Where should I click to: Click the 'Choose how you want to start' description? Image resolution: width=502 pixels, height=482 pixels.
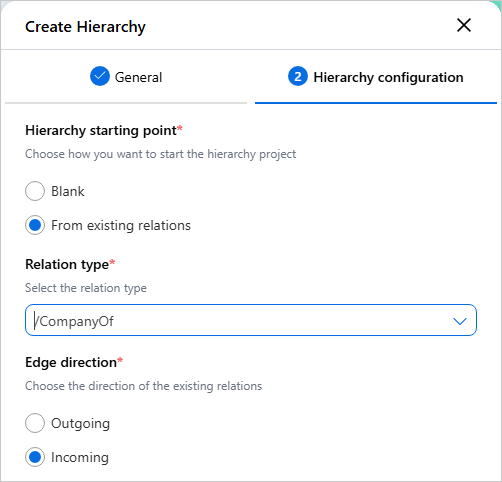point(160,154)
